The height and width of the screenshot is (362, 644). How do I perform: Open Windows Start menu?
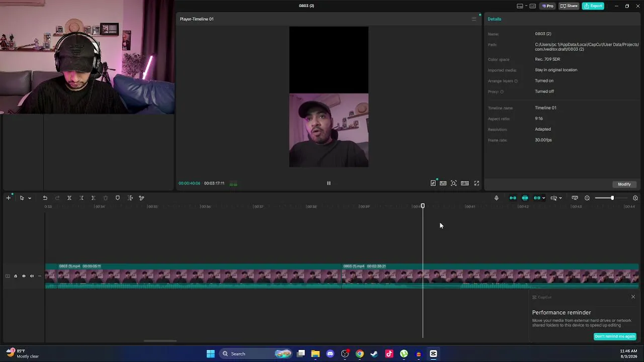(x=210, y=354)
